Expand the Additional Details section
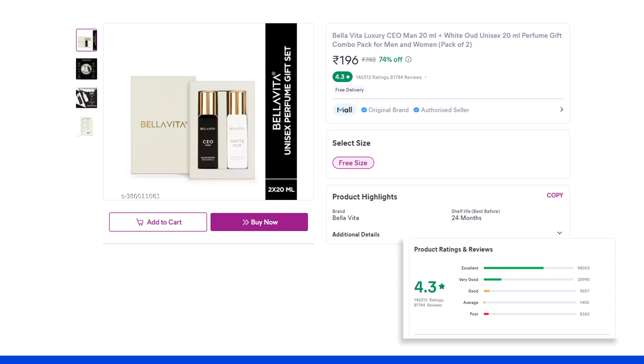 pyautogui.click(x=559, y=233)
